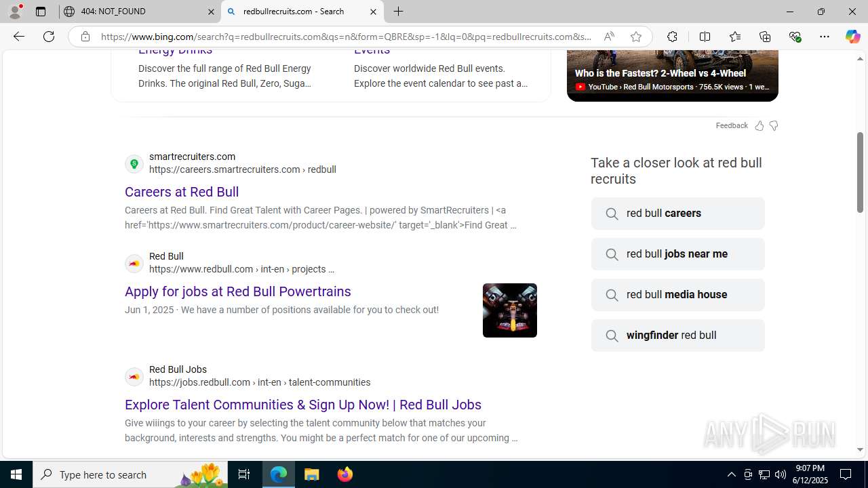Open Firefox taskbar icon

(x=344, y=474)
